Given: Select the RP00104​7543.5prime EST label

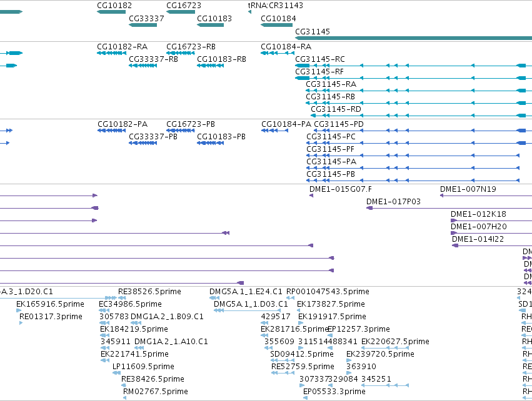Looking at the screenshot, I should click(328, 292).
